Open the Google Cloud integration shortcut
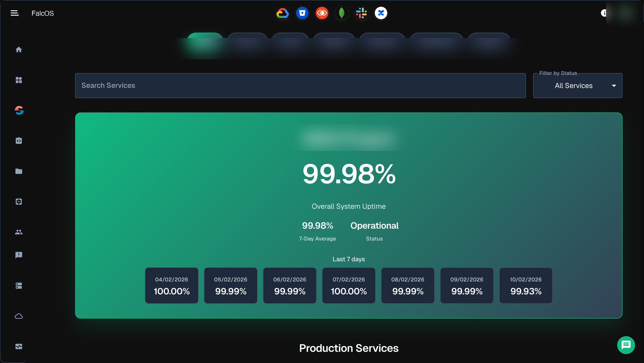Viewport: 644px width, 363px height. click(282, 13)
